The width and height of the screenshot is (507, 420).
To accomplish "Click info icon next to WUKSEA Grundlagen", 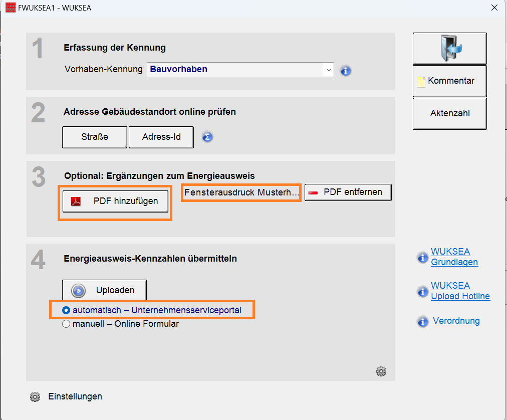I will tap(422, 258).
